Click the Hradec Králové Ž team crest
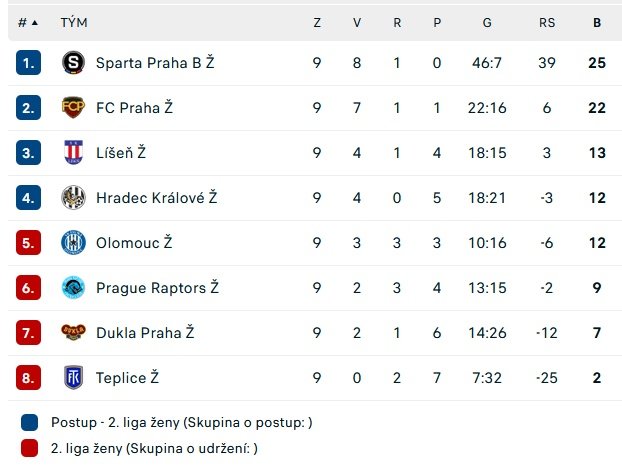The width and height of the screenshot is (622, 467). coord(73,197)
